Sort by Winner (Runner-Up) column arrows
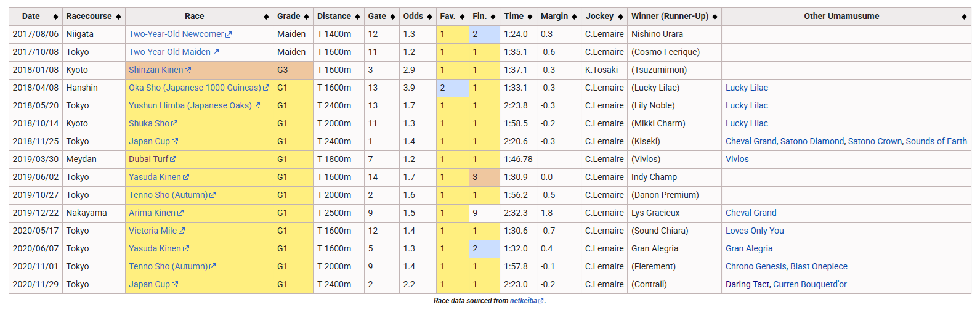Viewport: 980px width, 323px height. pyautogui.click(x=715, y=17)
